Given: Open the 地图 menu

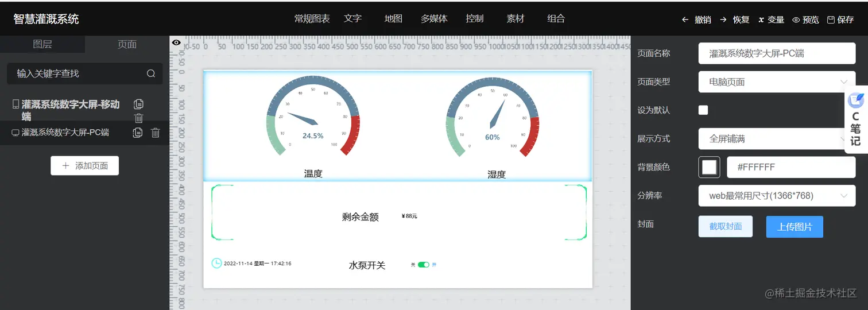Looking at the screenshot, I should [x=393, y=18].
